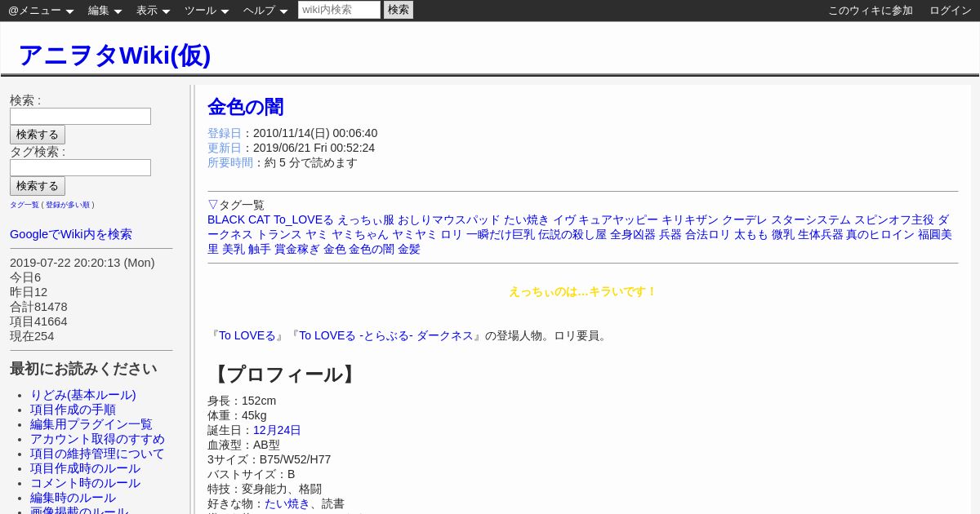Open the アニヲタWiki(仮) site title
This screenshot has width=980, height=514.
point(114,55)
